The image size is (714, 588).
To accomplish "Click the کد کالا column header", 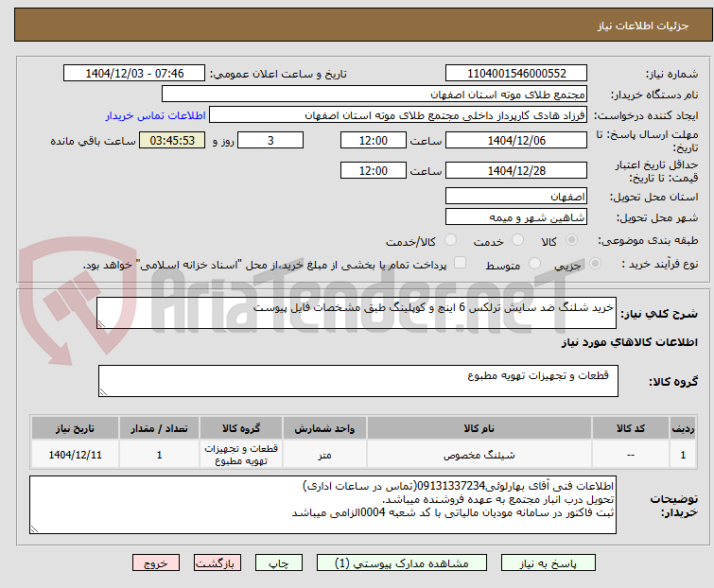I will [631, 428].
